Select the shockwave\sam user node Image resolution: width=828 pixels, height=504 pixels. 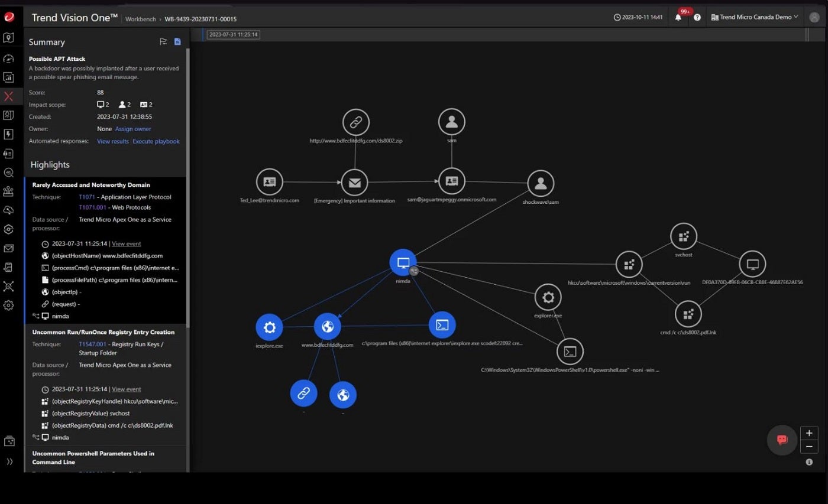pos(541,183)
